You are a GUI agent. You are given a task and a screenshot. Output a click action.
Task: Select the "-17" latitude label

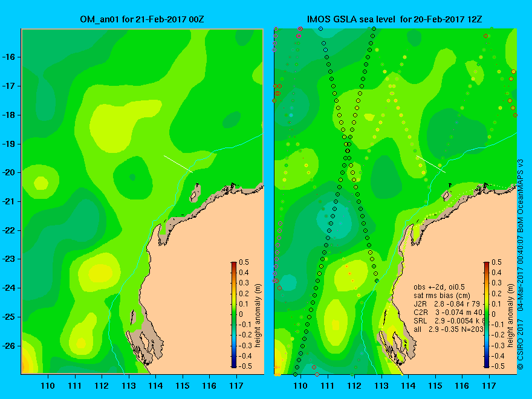point(8,86)
